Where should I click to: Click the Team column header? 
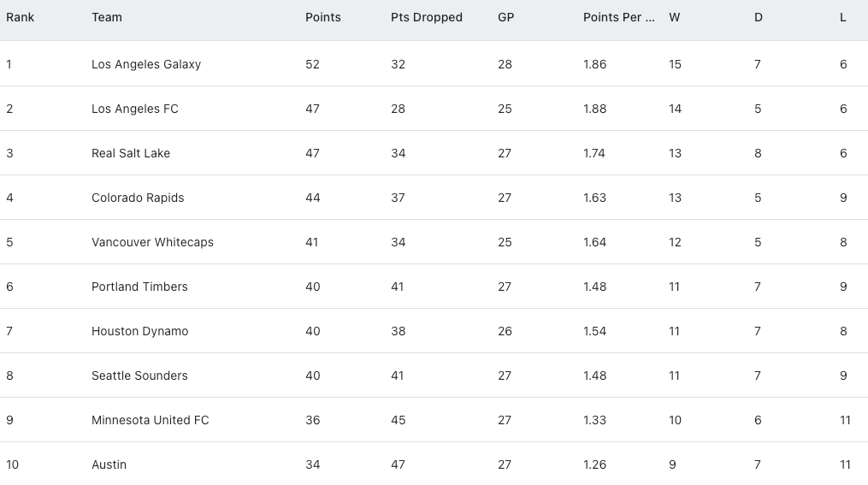(107, 17)
